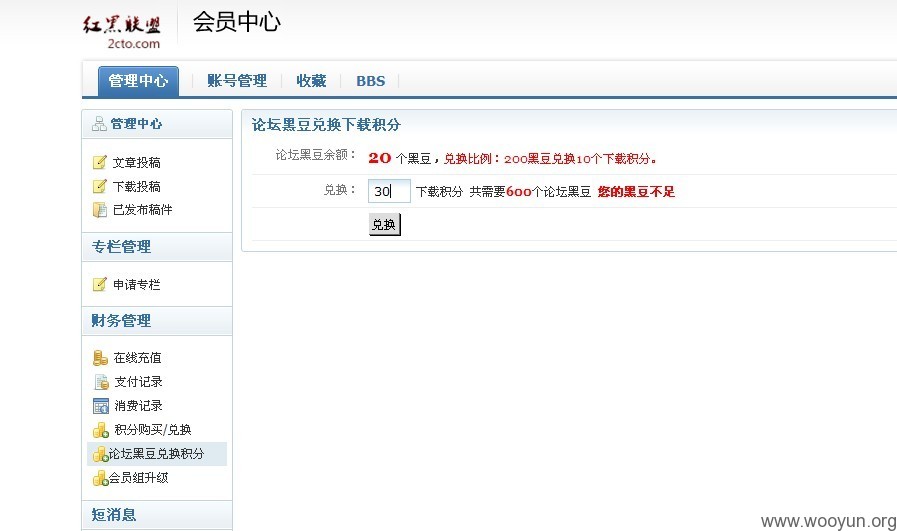
Task: Click the 财务管理 section header
Action: [x=157, y=321]
